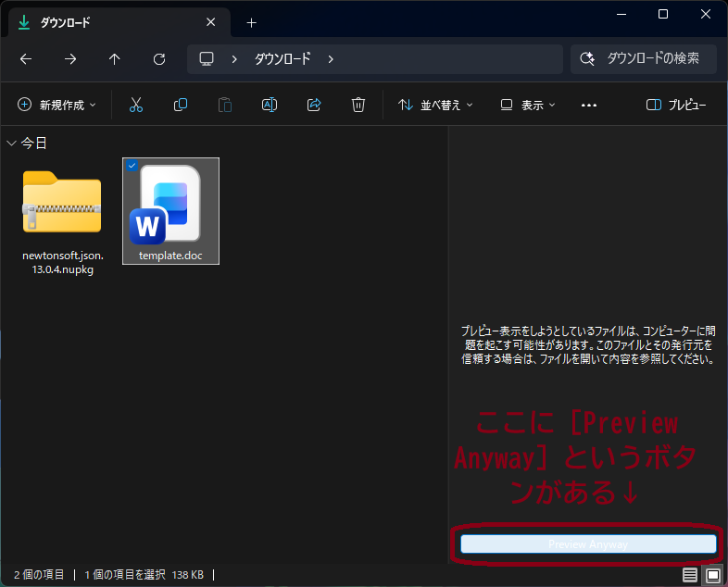Click the PC monitor icon in address bar
The height and width of the screenshot is (587, 728).
pyautogui.click(x=207, y=59)
